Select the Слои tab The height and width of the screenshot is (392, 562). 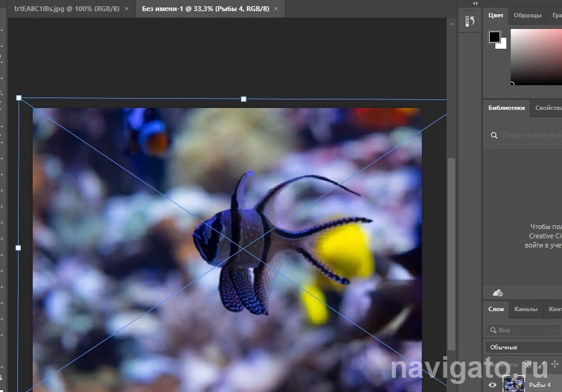coord(496,309)
